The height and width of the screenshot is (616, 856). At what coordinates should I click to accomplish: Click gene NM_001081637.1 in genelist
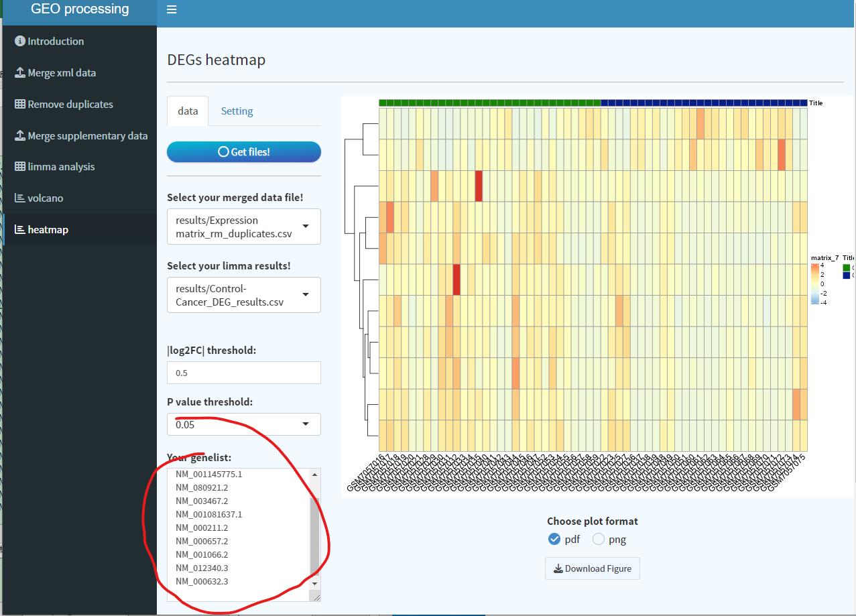coord(209,515)
